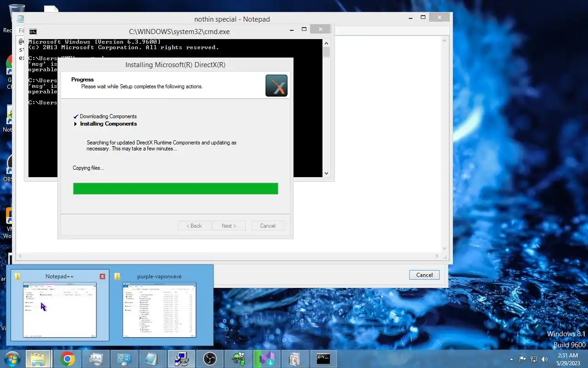Viewport: 588px width, 368px height.
Task: Click the 'Downloading Components' step text
Action: pos(108,116)
